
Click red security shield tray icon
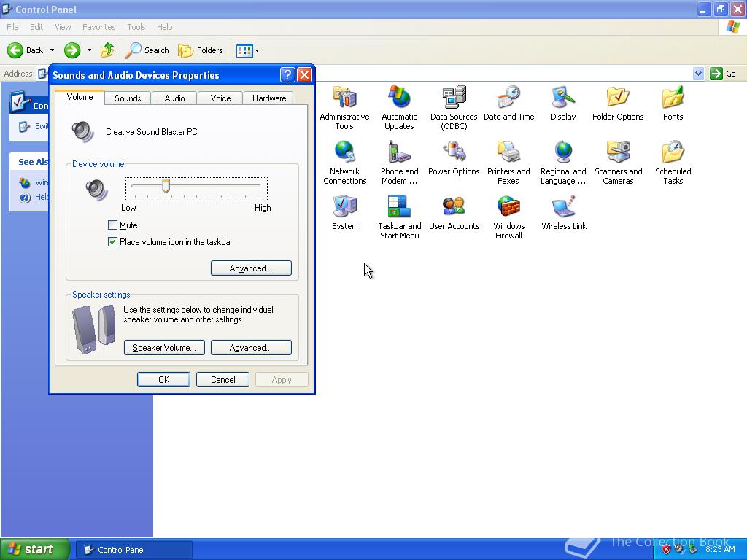666,550
